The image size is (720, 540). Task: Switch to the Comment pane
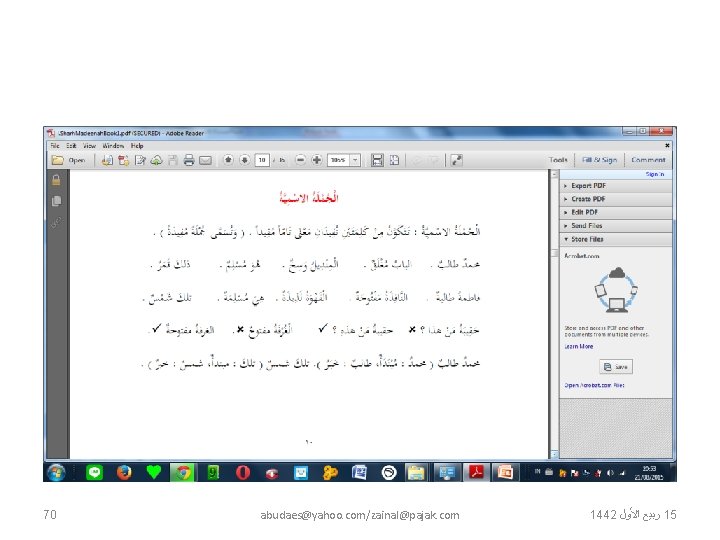click(648, 160)
